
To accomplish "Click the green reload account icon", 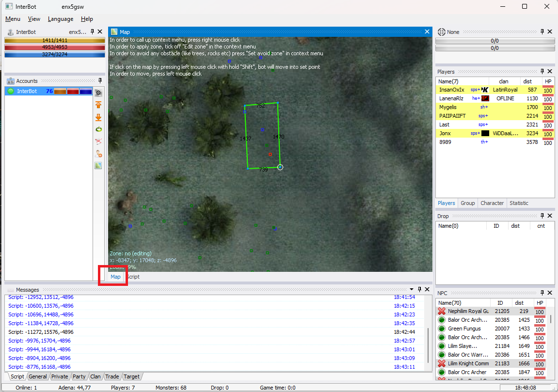I will point(98,129).
